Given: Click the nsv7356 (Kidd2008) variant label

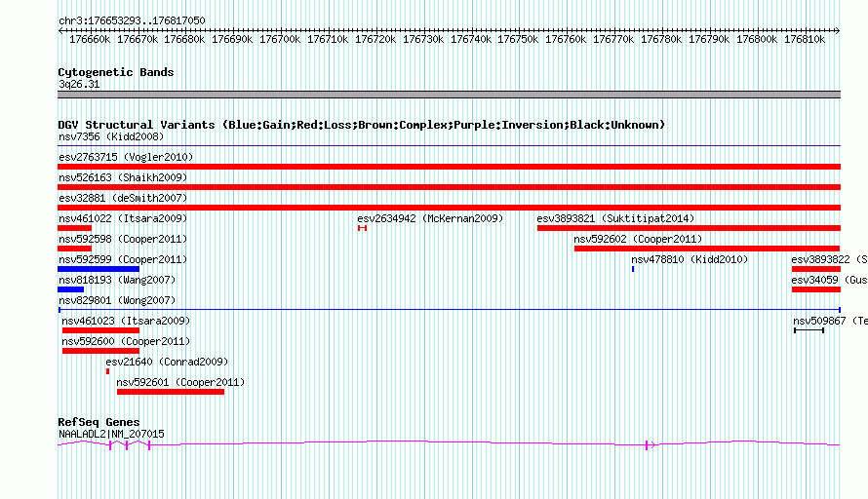Looking at the screenshot, I should coord(111,136).
